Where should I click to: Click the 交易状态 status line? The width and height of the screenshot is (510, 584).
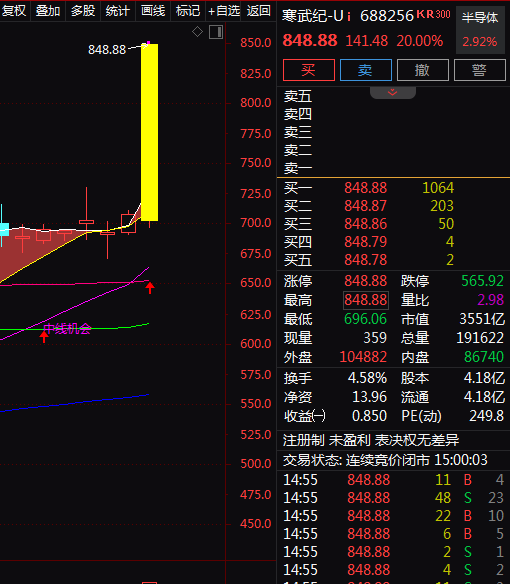(385, 460)
